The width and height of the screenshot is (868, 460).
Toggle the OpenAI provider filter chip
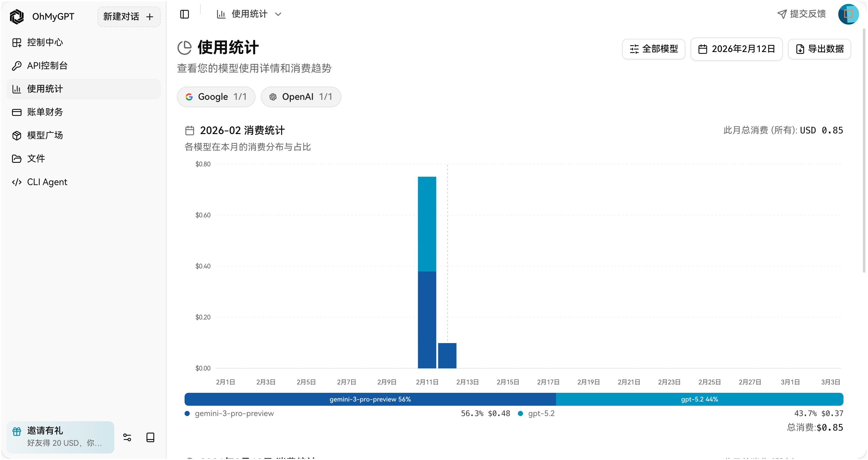tap(300, 97)
